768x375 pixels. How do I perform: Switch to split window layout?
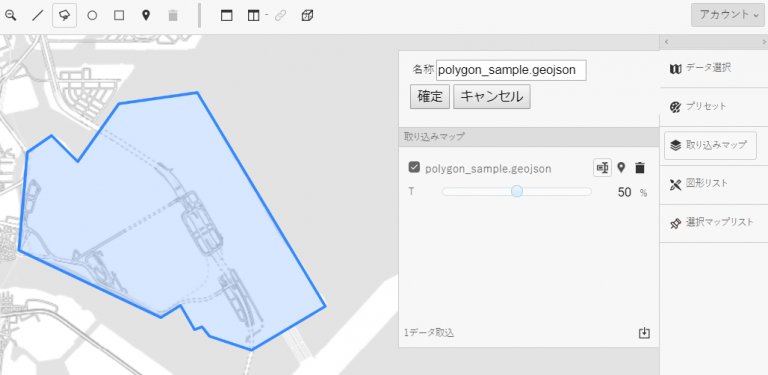point(253,16)
